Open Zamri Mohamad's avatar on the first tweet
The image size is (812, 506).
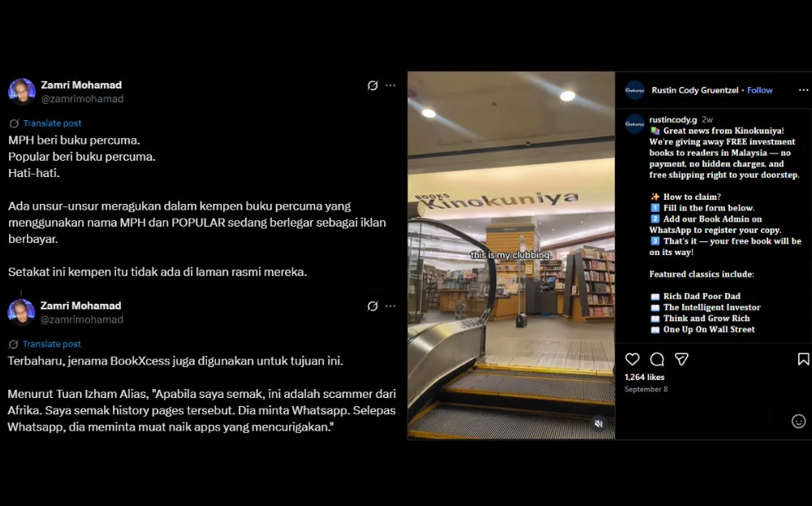22,92
